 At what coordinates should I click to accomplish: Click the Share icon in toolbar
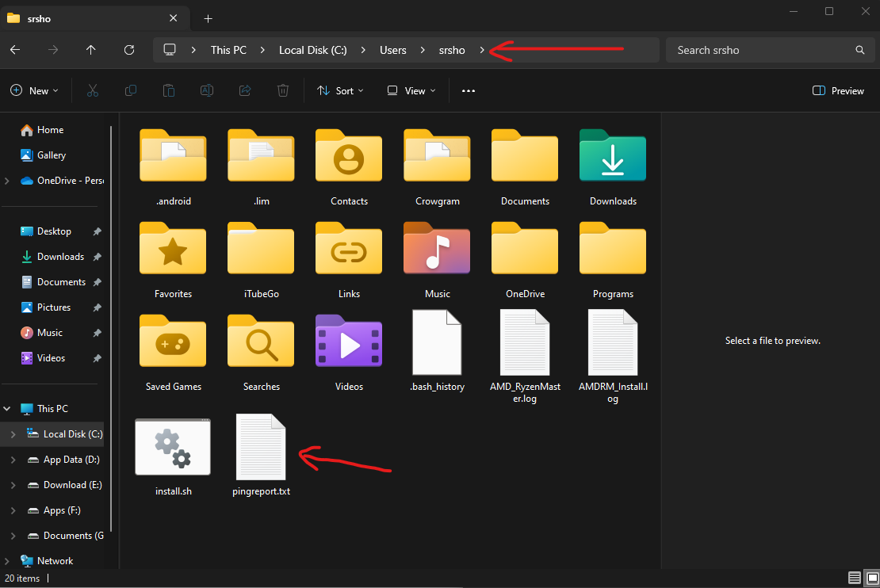245,91
